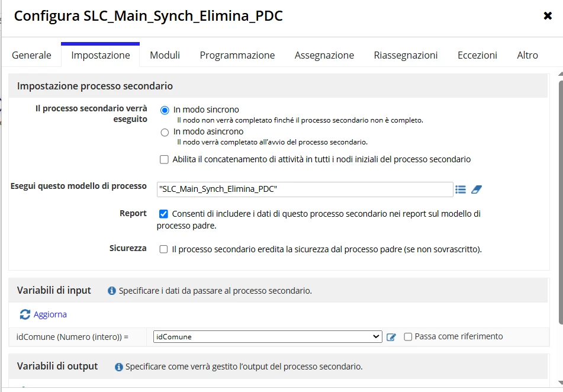The width and height of the screenshot is (563, 392).
Task: Enable concatenamento di attività checkbox
Action: coord(164,159)
